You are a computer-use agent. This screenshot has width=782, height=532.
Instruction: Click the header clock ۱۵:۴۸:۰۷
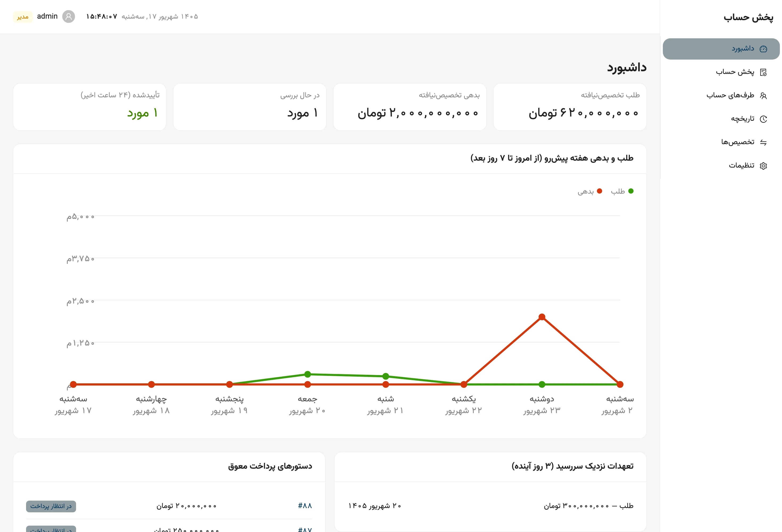[x=102, y=16]
